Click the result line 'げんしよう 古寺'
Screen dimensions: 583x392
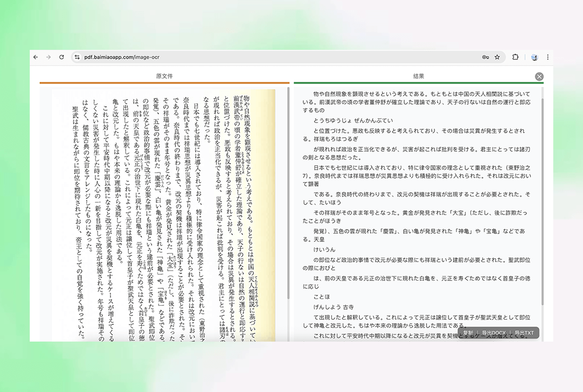pyautogui.click(x=334, y=307)
